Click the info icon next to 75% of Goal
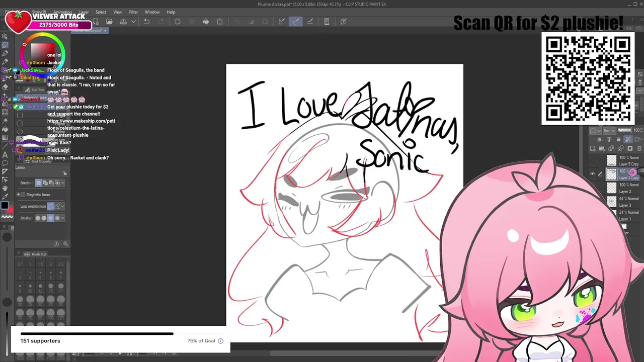Viewport: 644px width, 362px height. pos(220,341)
